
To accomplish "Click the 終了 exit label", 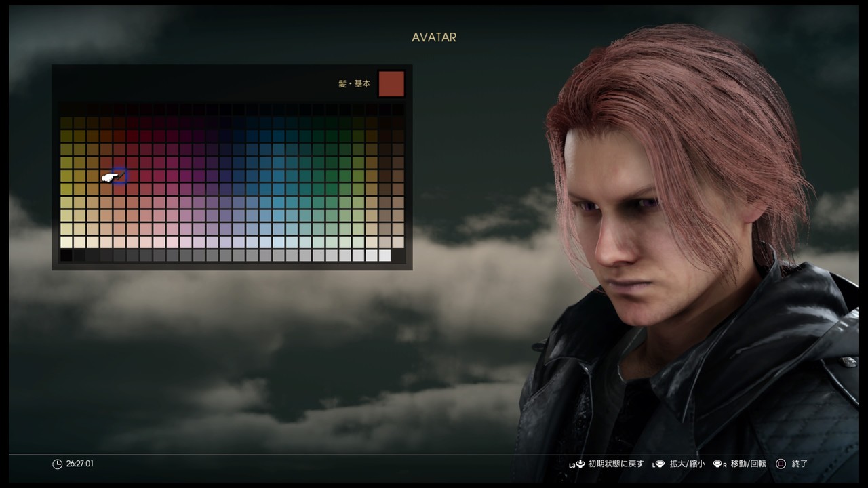I will (800, 464).
